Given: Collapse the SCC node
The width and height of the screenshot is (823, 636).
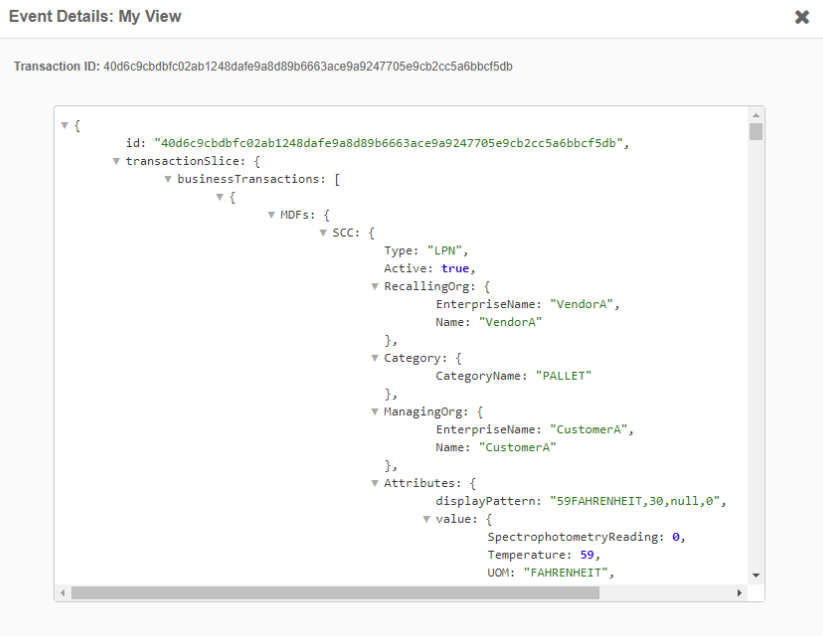Looking at the screenshot, I should click(323, 232).
